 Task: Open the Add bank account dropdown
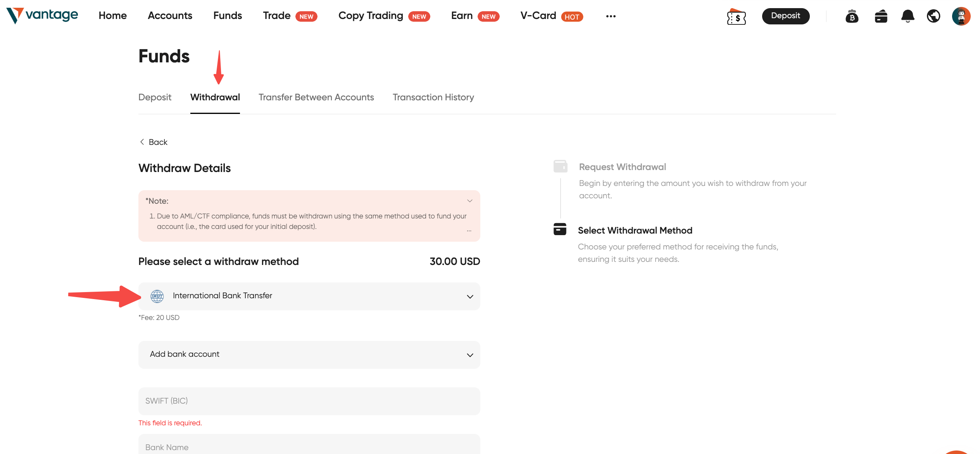[x=309, y=355]
